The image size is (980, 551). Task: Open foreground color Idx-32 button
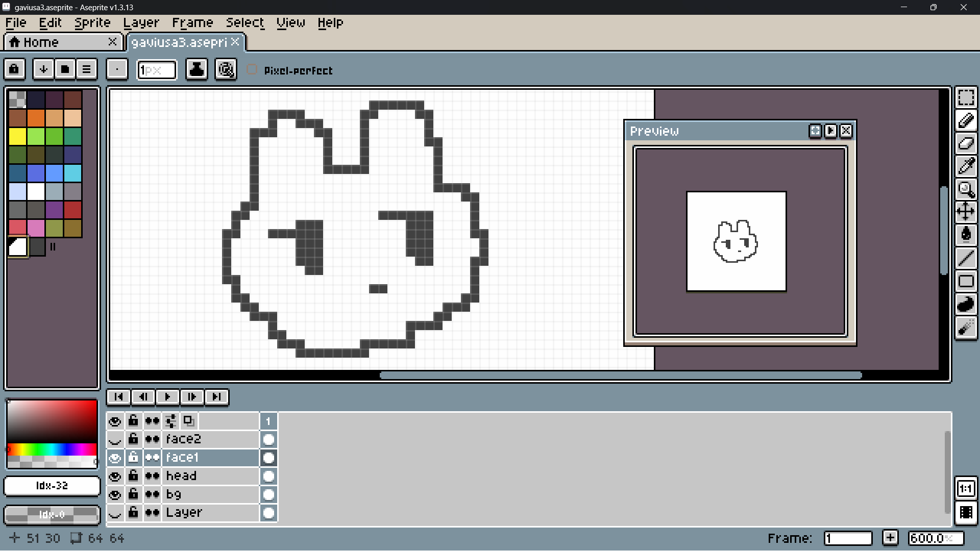52,486
